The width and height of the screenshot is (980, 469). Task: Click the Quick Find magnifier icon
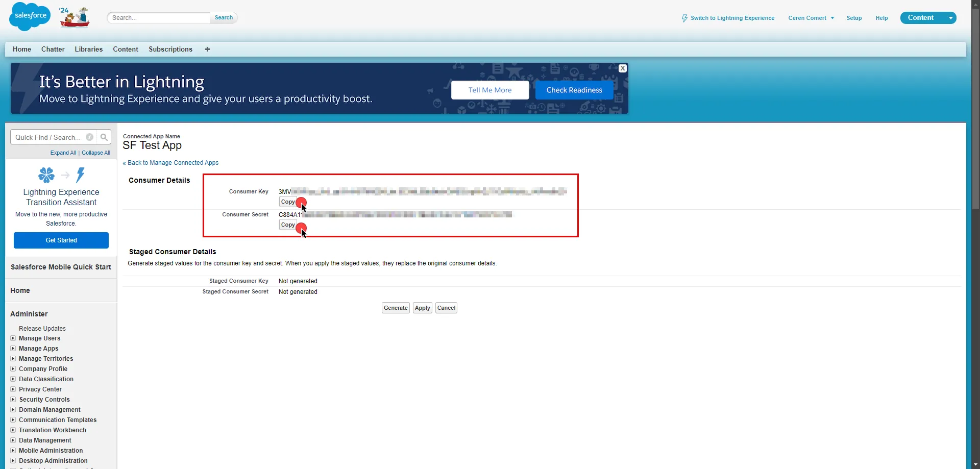tap(104, 137)
